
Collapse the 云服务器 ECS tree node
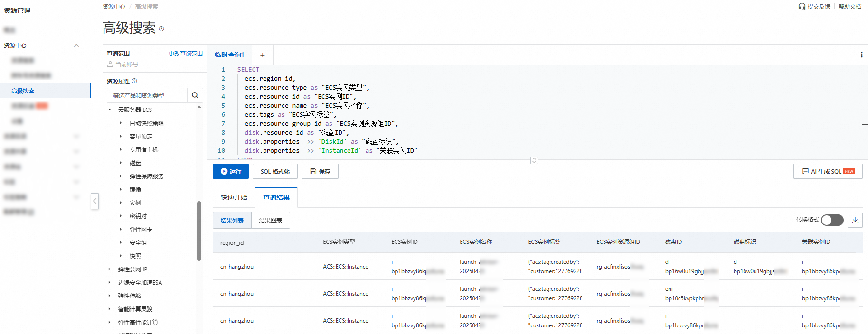[x=110, y=110]
